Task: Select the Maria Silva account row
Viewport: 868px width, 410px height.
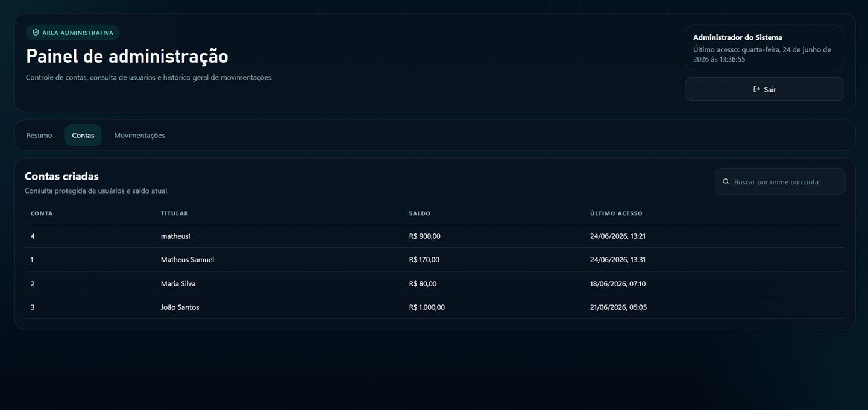Action: pos(435,283)
